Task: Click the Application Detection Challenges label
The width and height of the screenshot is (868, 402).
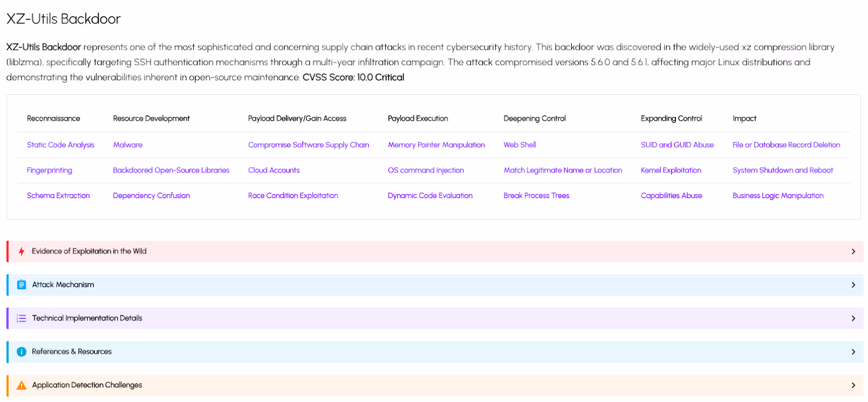Action: point(87,385)
